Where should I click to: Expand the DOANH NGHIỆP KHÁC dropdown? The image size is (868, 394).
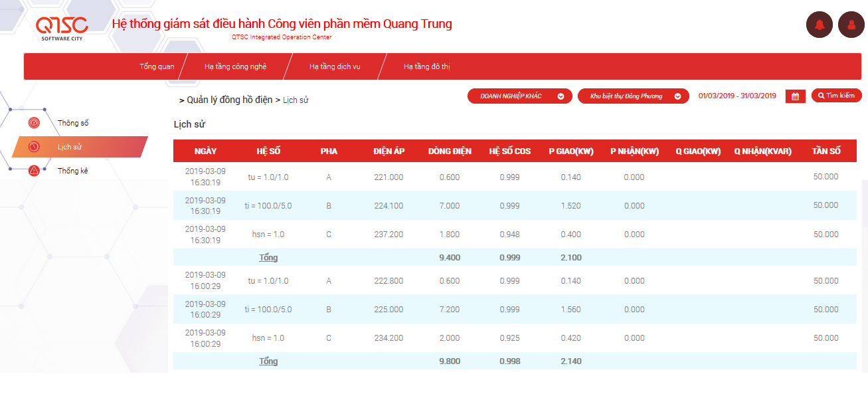(520, 96)
